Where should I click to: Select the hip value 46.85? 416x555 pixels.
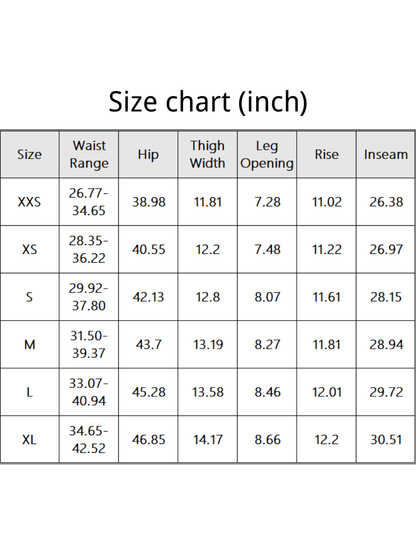click(x=149, y=440)
